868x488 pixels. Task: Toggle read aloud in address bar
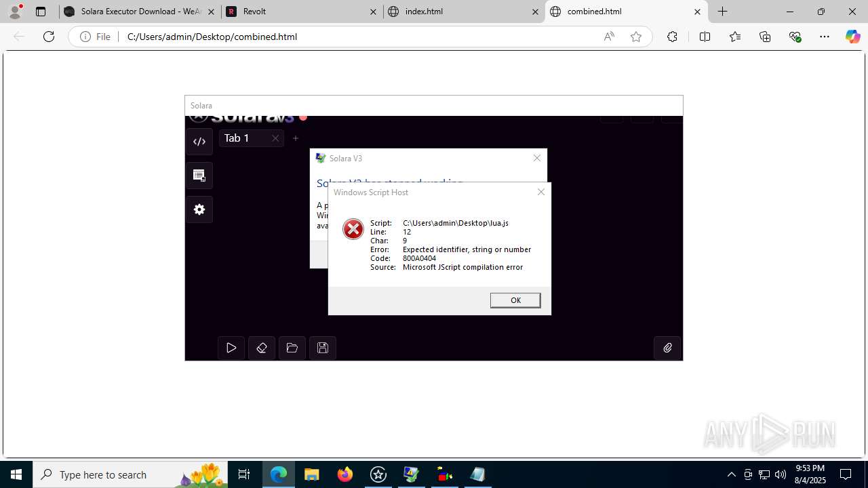click(x=609, y=37)
